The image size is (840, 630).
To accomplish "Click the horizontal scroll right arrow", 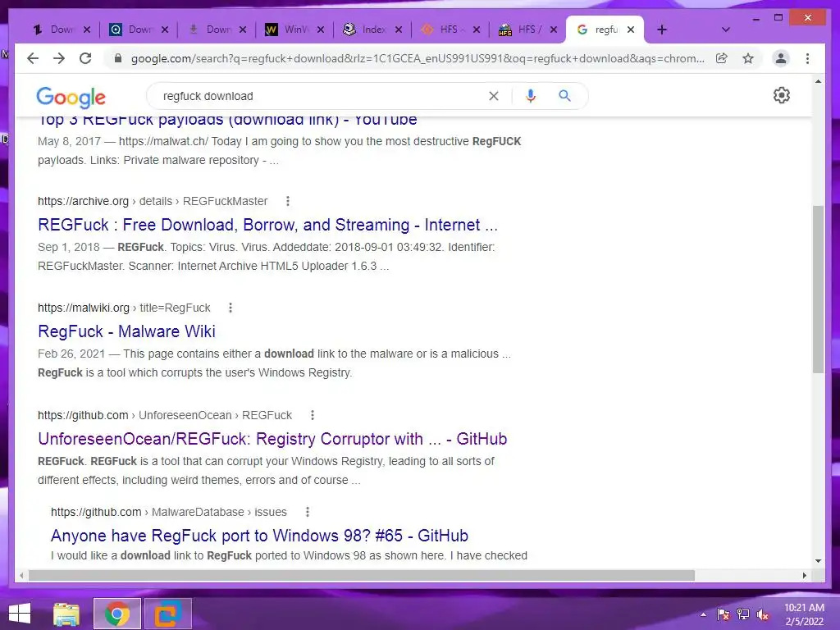I will pyautogui.click(x=804, y=575).
